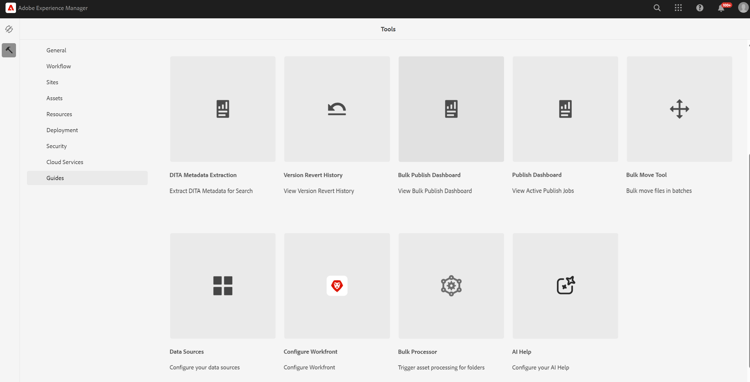Click 'Configure your AI Help' description

[x=540, y=368]
